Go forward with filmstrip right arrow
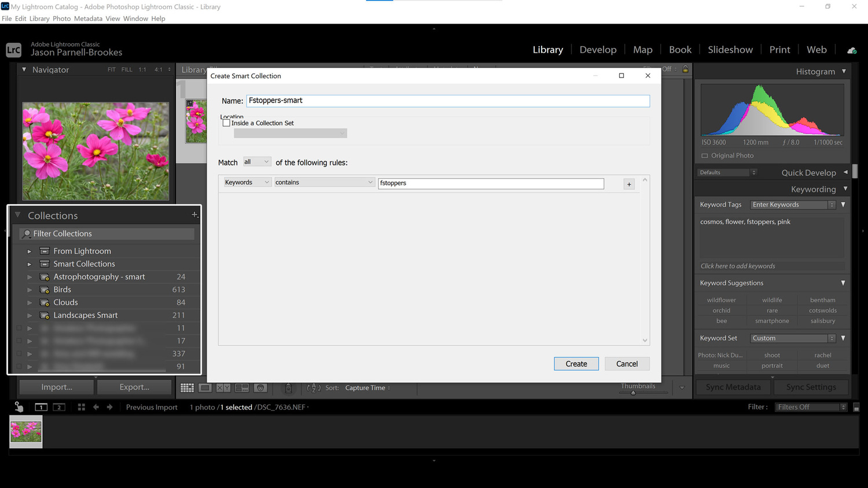The image size is (868, 488). click(x=109, y=407)
